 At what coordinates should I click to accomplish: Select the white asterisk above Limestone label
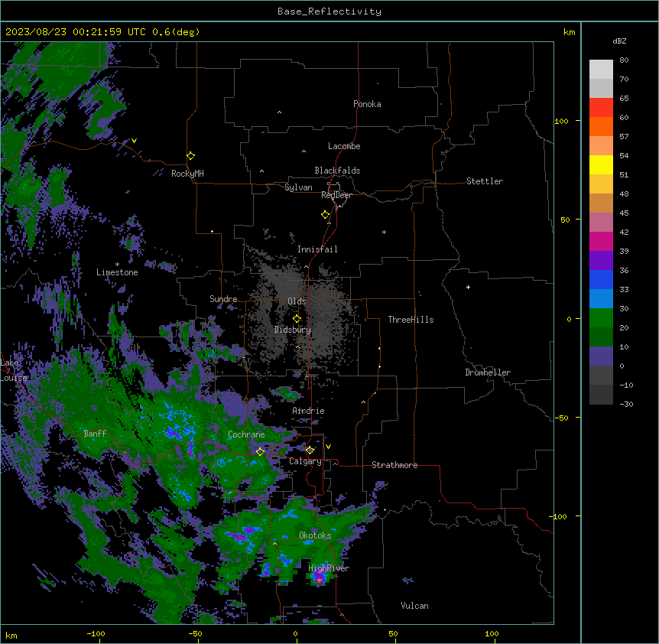pos(117,265)
